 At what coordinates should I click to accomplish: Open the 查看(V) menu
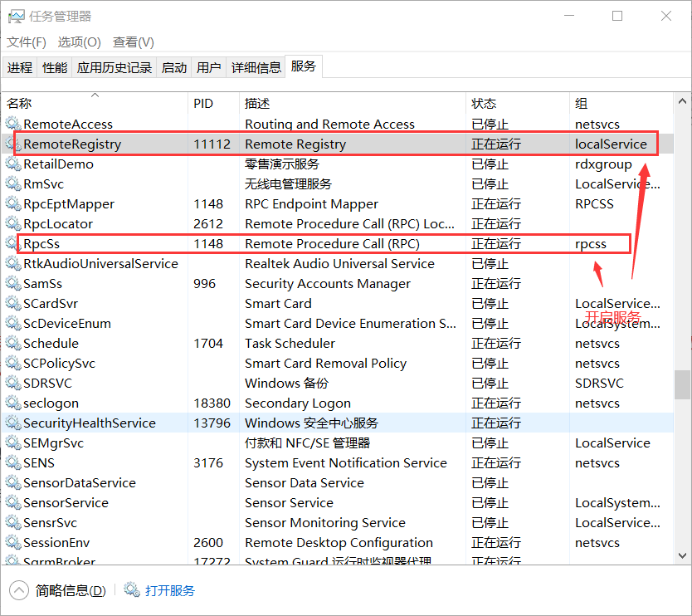[134, 42]
